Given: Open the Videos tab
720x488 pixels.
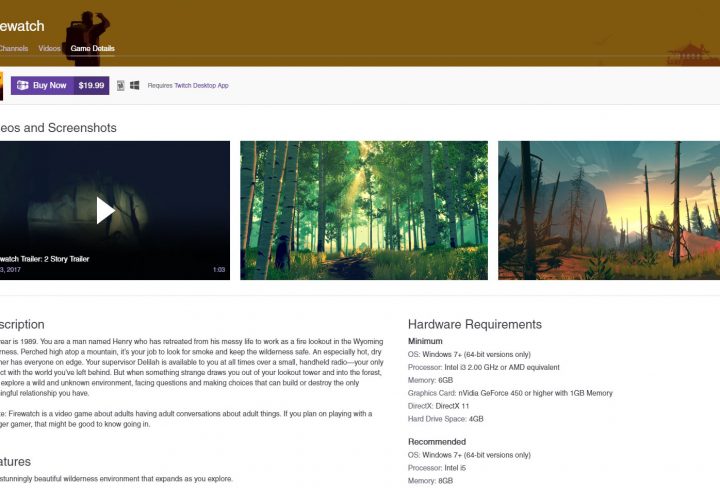Looking at the screenshot, I should click(50, 48).
